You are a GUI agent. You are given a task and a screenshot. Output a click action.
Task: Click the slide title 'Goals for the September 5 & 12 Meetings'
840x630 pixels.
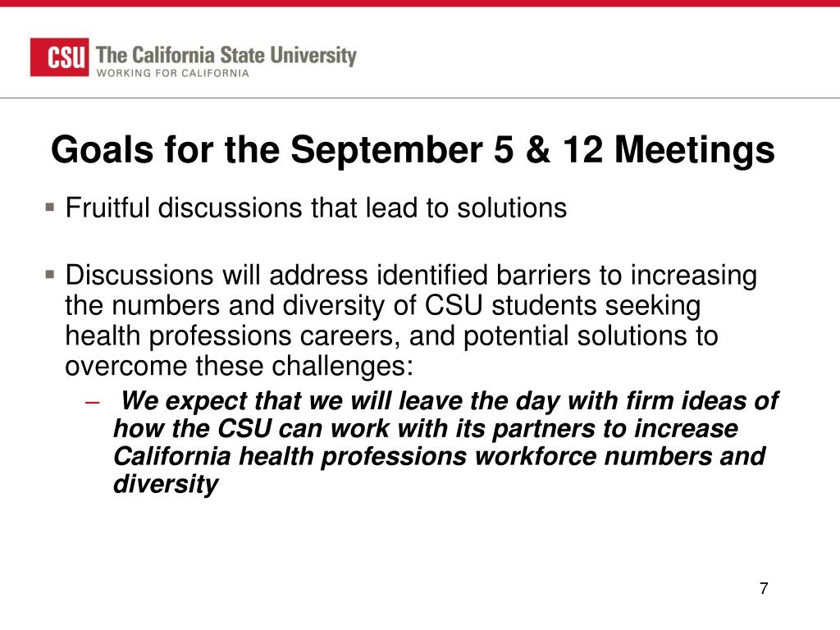(413, 150)
